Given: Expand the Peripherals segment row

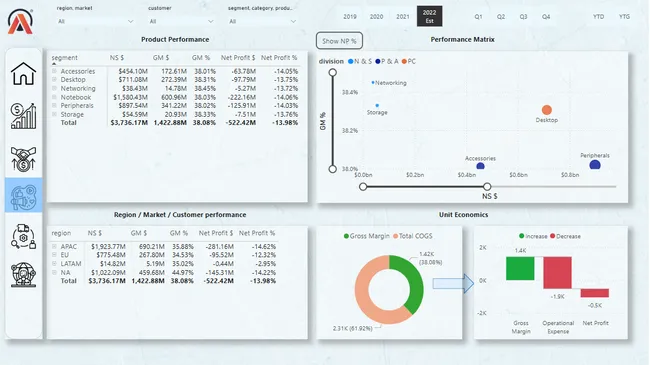Looking at the screenshot, I should click(54, 105).
